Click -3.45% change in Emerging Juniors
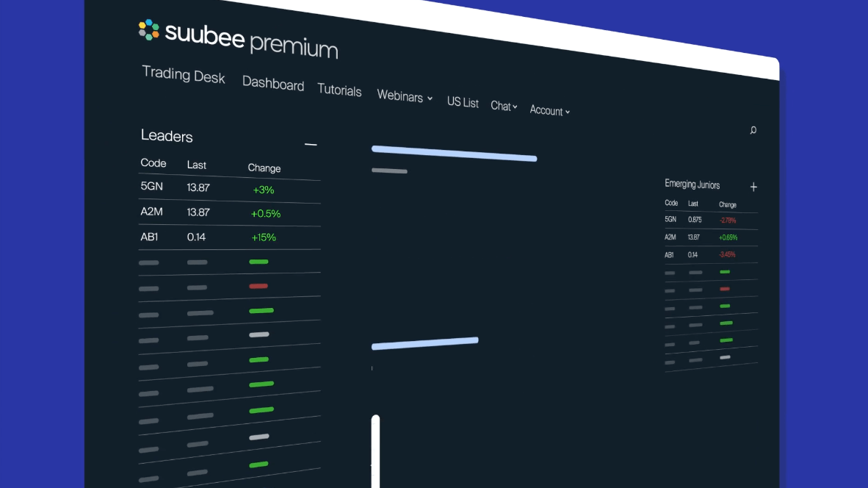Screen dimensions: 868x488 727,255
